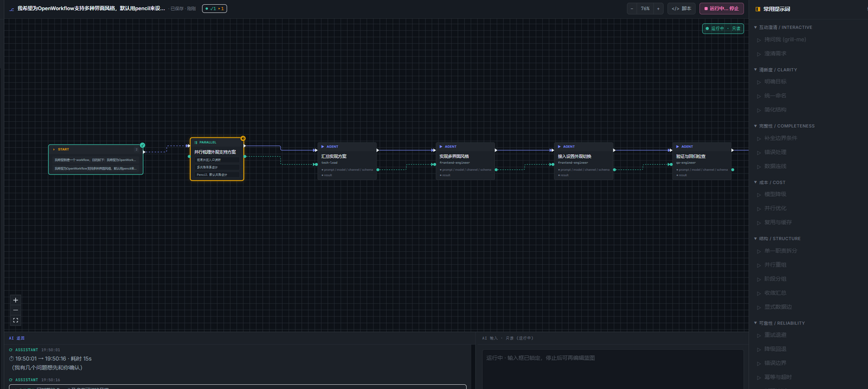Collapse the 可靠性 / RELIABILITY section
This screenshot has width=868, height=389.
click(779, 323)
